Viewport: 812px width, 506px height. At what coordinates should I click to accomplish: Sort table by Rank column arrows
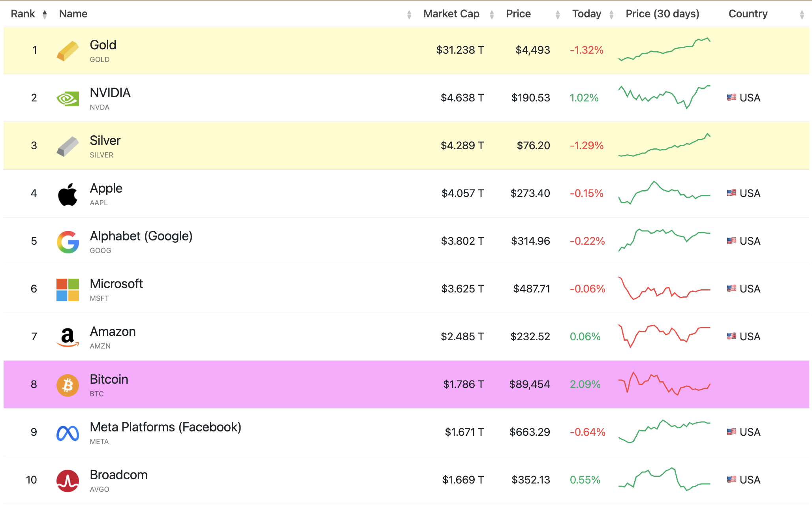tap(45, 14)
